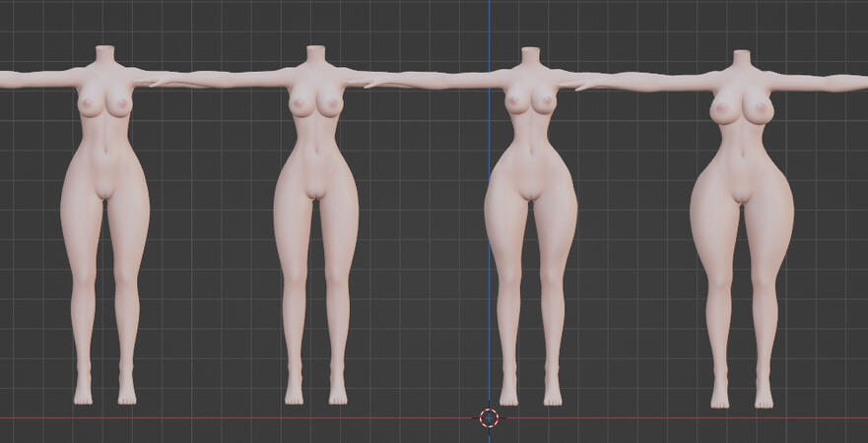868x443 pixels.
Task: Click the second model's foot on the left side
Action: coord(294,394)
